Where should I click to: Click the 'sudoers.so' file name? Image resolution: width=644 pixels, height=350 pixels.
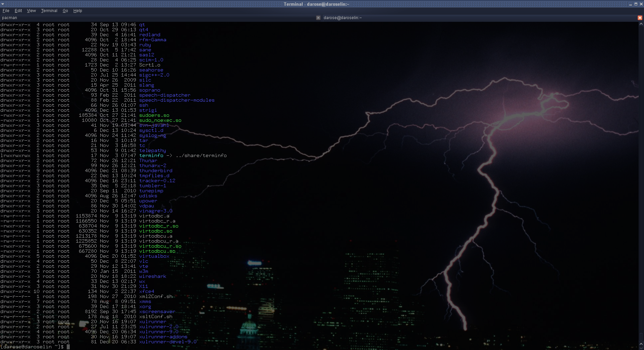[154, 115]
